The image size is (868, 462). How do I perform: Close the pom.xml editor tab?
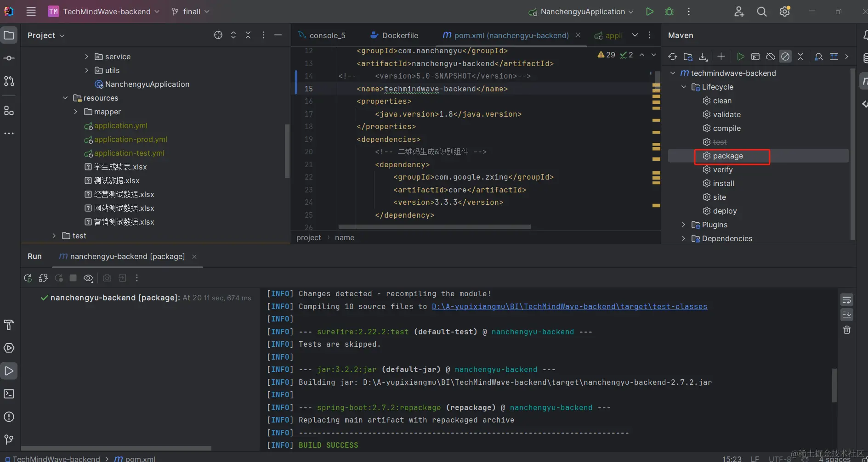click(x=578, y=35)
